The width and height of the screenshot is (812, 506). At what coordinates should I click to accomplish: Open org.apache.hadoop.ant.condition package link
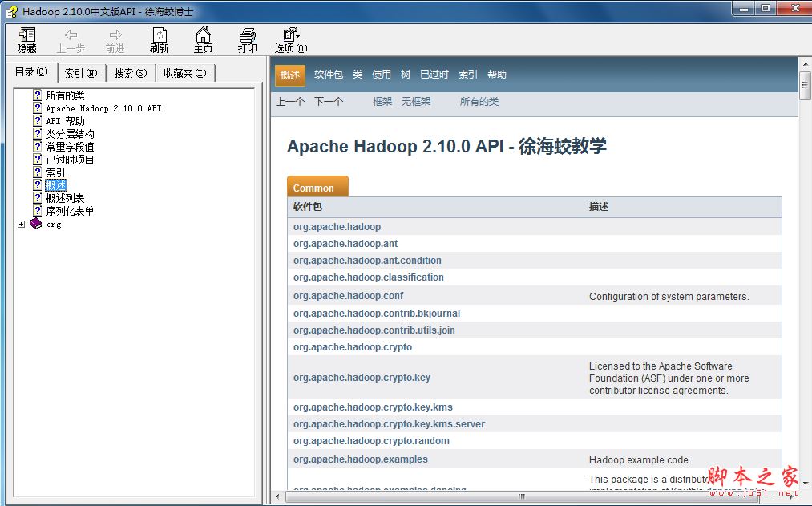(367, 261)
